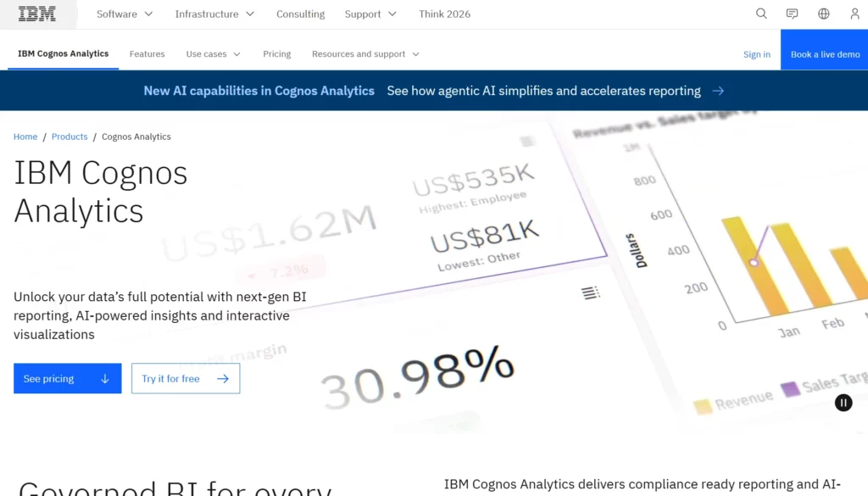Open the user account profile icon
The height and width of the screenshot is (496, 868).
[x=854, y=14]
